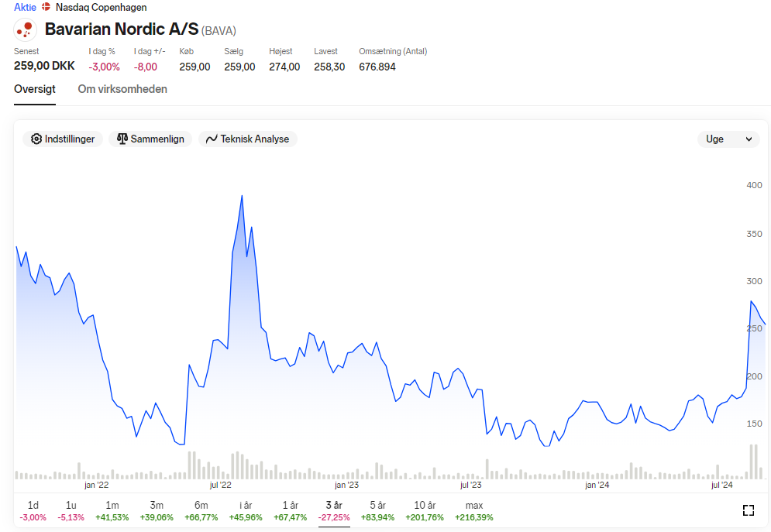Click the Omsætning value 676.894
Image resolution: width=771 pixels, height=532 pixels.
pyautogui.click(x=377, y=67)
